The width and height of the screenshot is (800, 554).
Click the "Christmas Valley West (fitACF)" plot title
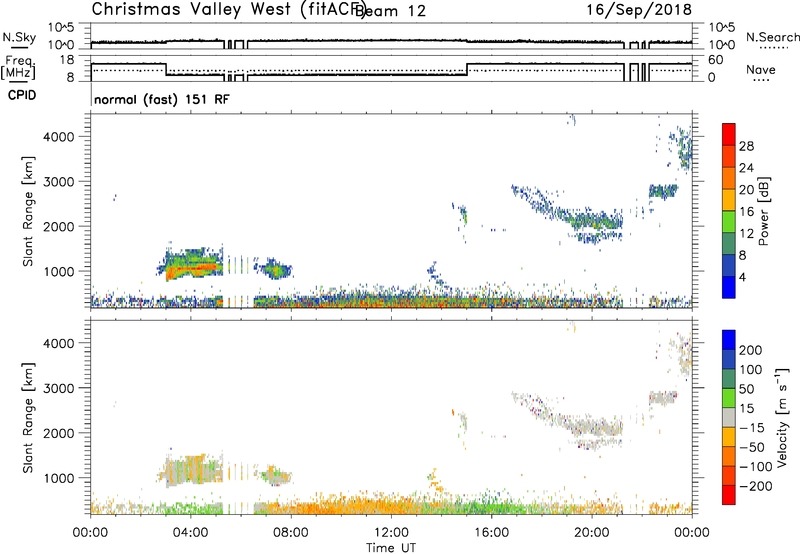pos(228,9)
